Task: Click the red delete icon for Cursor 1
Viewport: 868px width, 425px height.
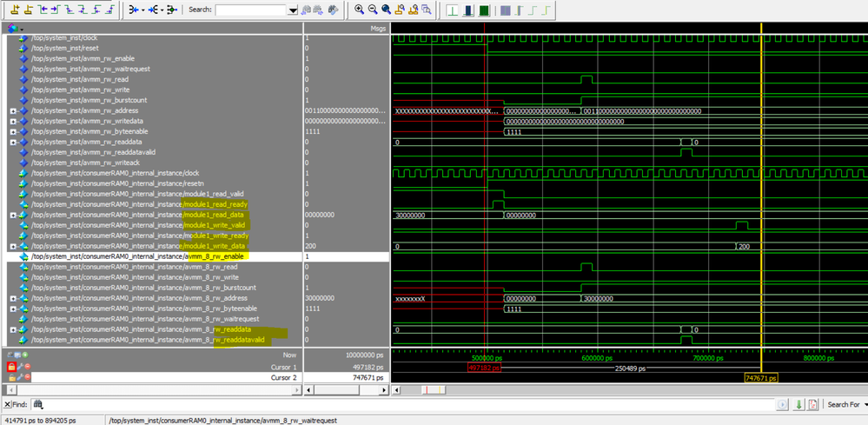Action: coord(27,368)
